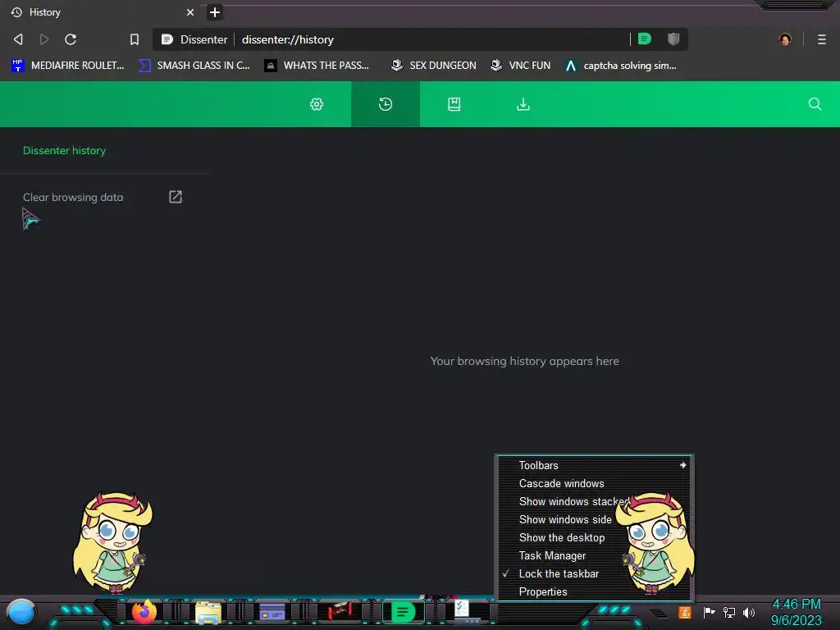Open Action Center flag icon
840x630 pixels.
coord(710,612)
